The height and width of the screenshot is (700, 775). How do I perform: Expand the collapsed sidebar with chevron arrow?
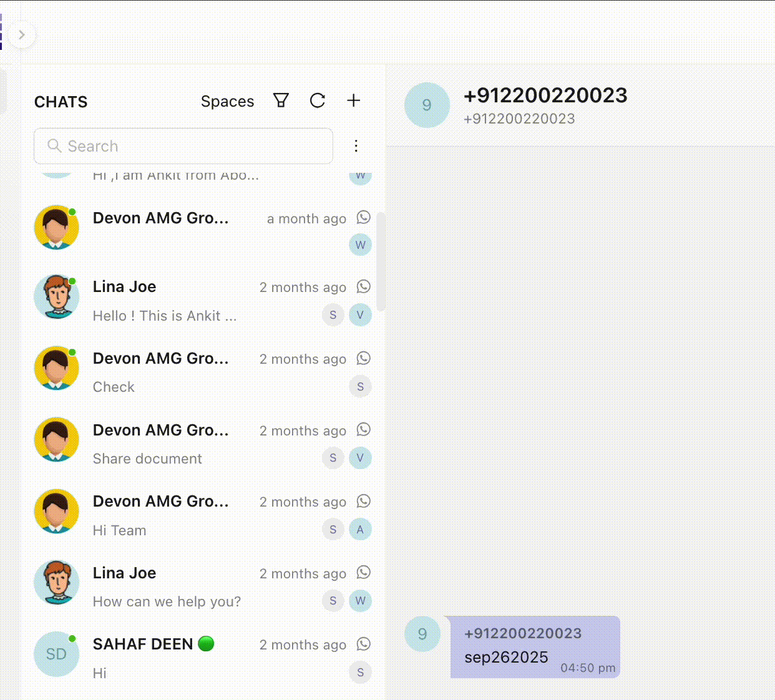click(x=22, y=35)
